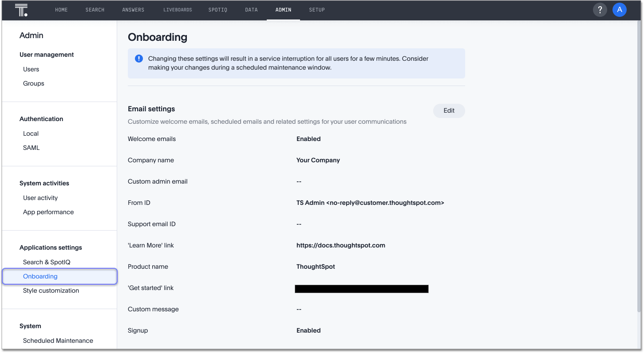Open the docs.thoughtspot.com Learn More link
Viewport: 644px width, 353px height.
tap(340, 245)
